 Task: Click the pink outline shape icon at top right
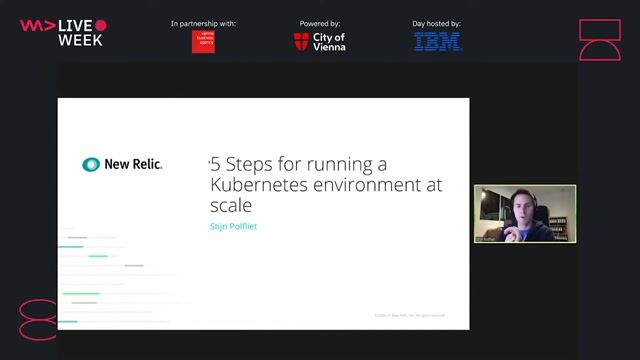pyautogui.click(x=600, y=40)
